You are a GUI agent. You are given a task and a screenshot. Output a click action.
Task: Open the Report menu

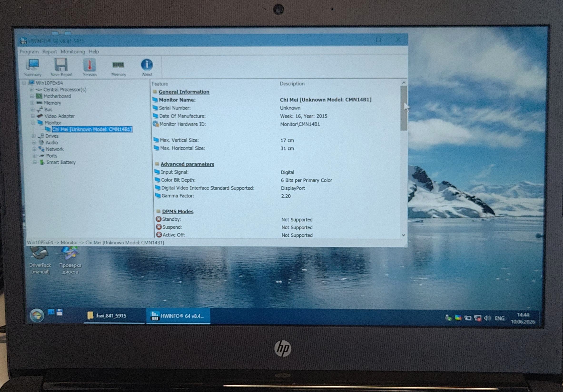pyautogui.click(x=49, y=52)
